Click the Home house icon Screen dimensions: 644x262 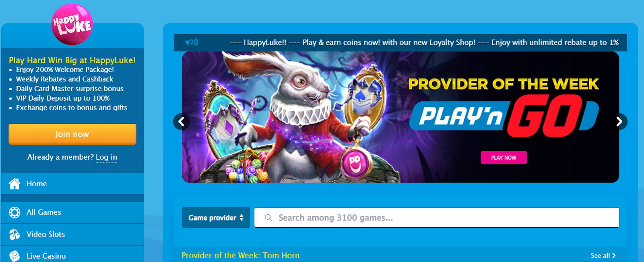[14, 184]
